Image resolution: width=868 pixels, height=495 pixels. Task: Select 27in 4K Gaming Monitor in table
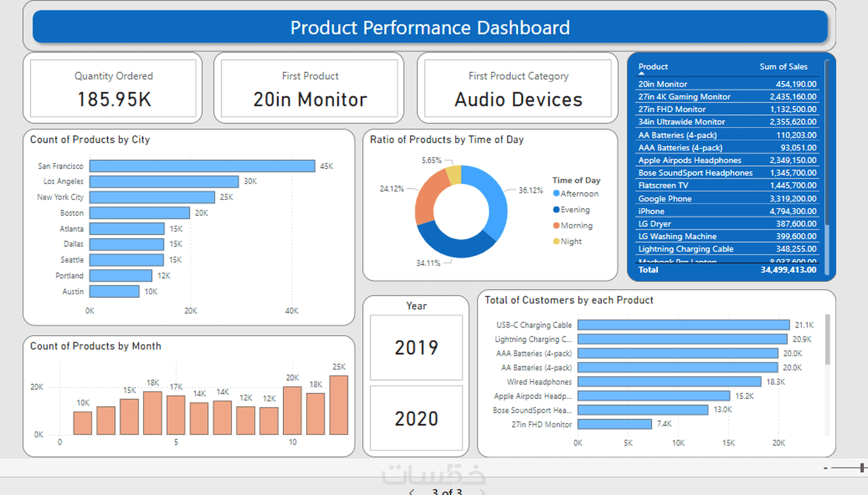click(727, 96)
